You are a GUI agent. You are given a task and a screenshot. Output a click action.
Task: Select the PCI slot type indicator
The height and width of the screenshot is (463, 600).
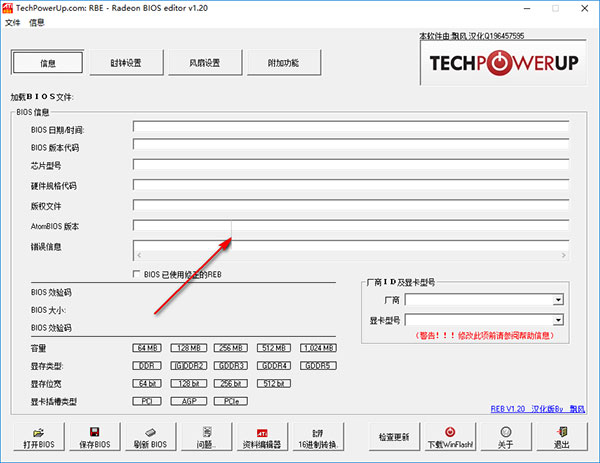pos(147,401)
